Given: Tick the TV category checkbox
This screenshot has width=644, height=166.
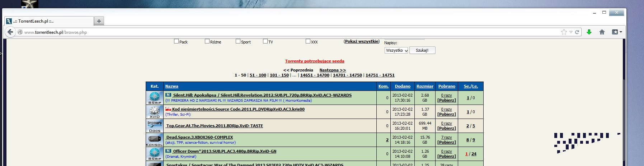Looking at the screenshot, I should [x=265, y=41].
